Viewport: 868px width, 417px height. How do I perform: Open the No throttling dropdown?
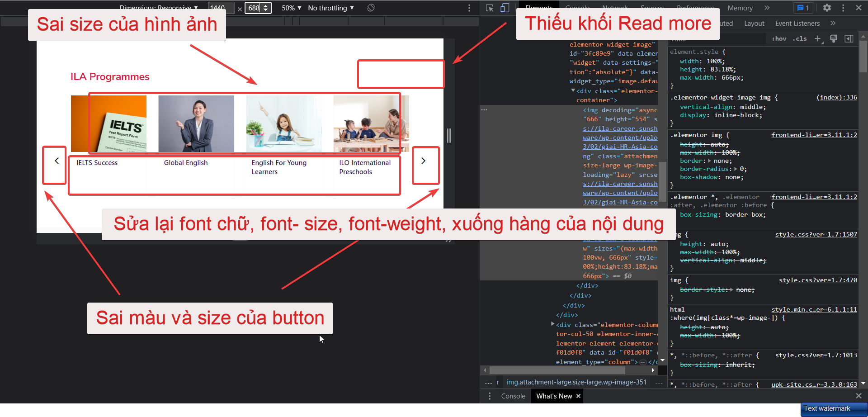(x=331, y=8)
